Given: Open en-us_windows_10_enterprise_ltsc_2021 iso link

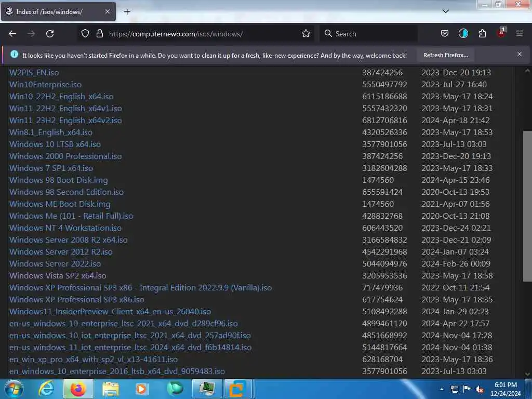Looking at the screenshot, I should [x=124, y=323].
